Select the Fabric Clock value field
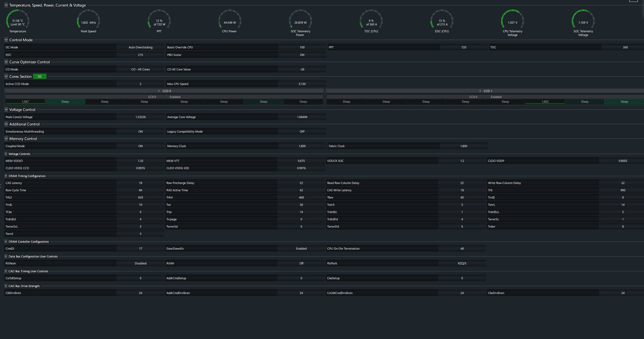644x339 pixels. (464, 146)
